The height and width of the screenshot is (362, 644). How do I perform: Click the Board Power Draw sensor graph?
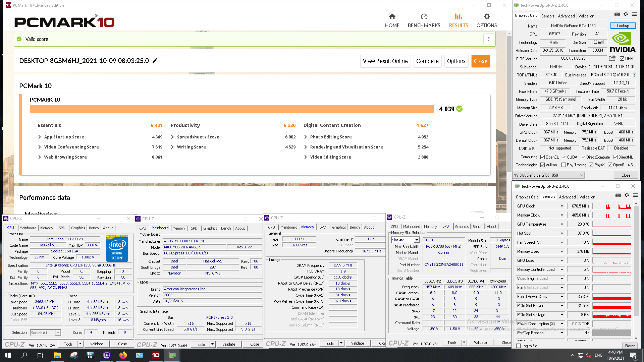(x=612, y=297)
